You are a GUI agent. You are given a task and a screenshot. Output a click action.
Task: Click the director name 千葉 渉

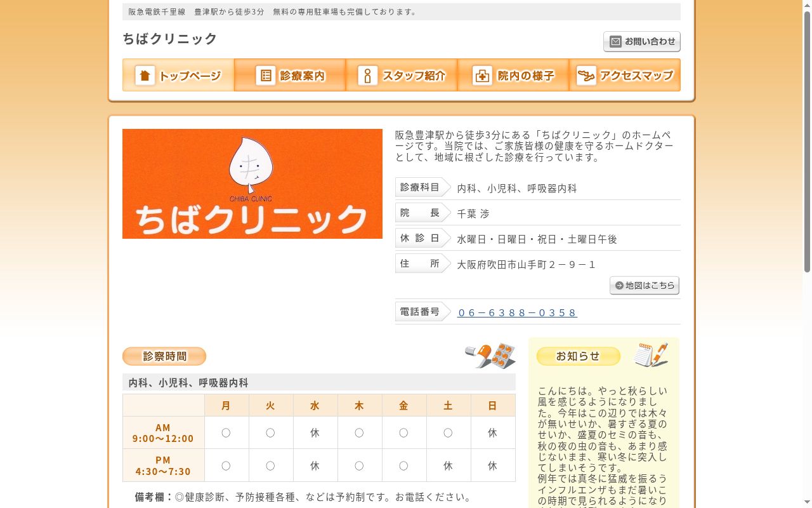tap(473, 214)
